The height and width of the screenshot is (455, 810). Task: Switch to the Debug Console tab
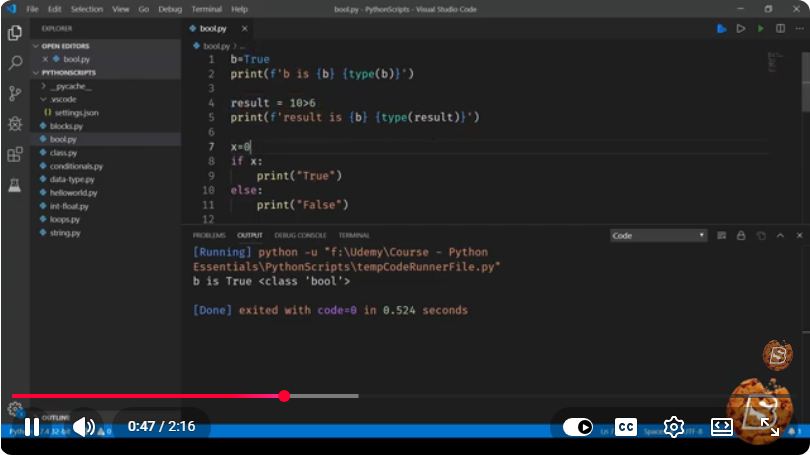pos(301,236)
